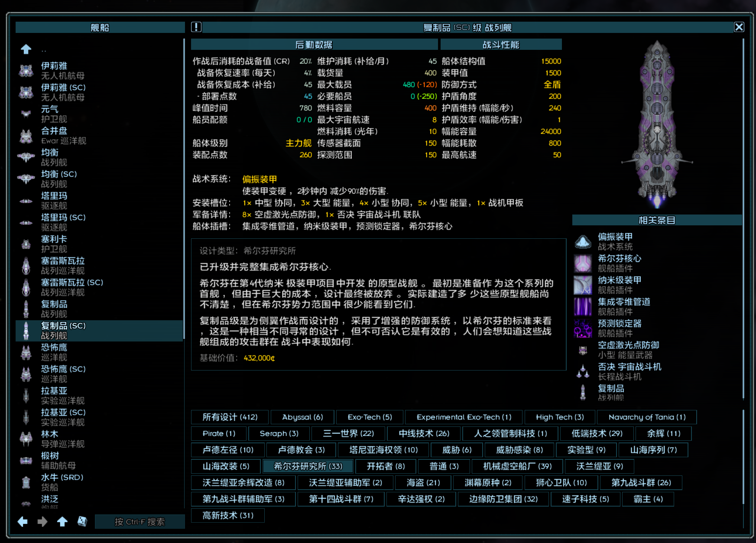The height and width of the screenshot is (543, 756).
Task: Select 塞雷斯瓦拉 战列巡洋舰 in list
Action: (100, 266)
